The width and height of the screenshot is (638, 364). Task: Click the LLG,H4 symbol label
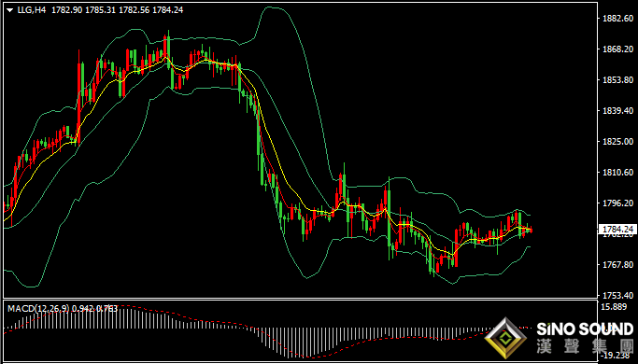32,10
